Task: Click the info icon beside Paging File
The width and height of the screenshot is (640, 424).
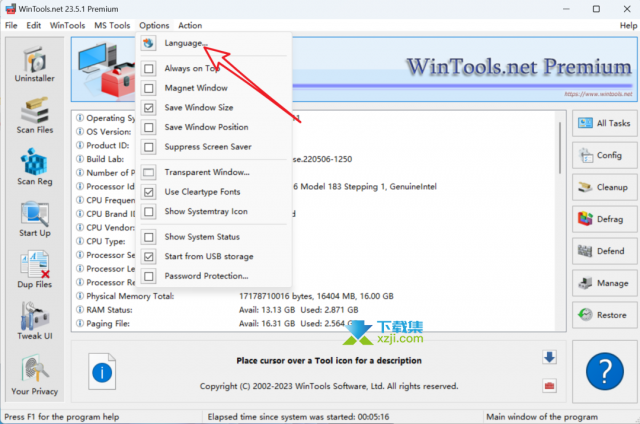Action: [80, 324]
